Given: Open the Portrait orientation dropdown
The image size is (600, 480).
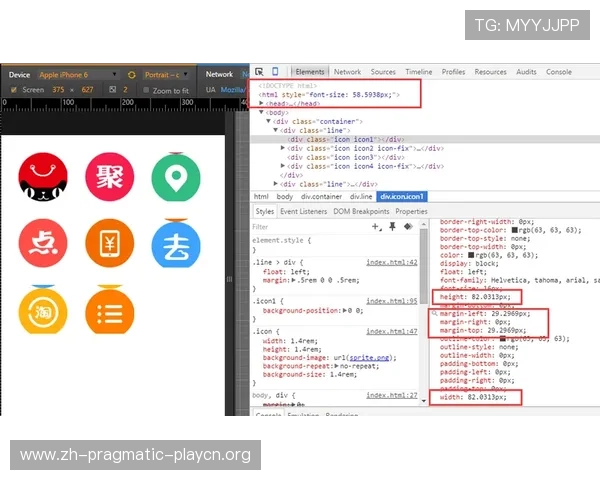Looking at the screenshot, I should [166, 75].
